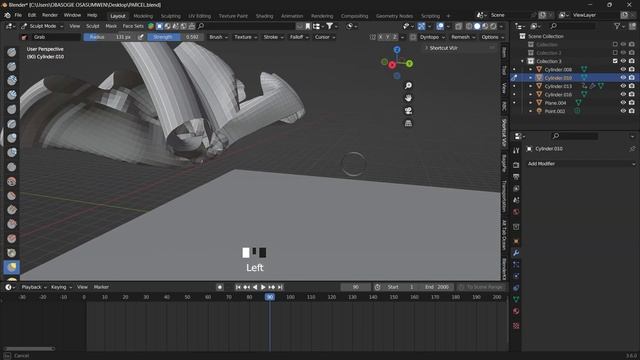
Task: Open the Modifier wrench properties tab
Action: tap(516, 253)
